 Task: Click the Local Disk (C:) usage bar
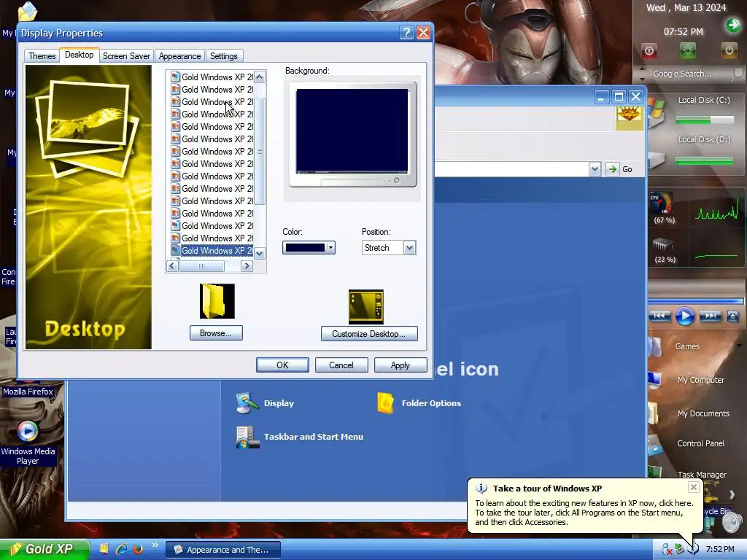tap(704, 120)
